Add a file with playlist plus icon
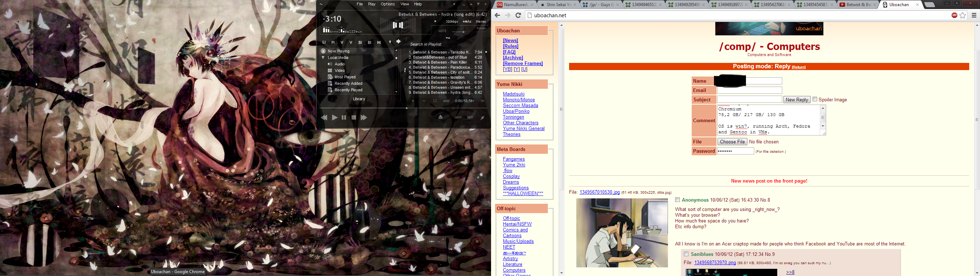 [x=413, y=101]
